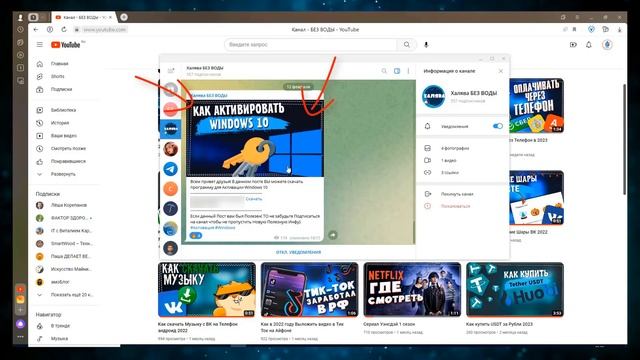The height and width of the screenshot is (360, 640).
Task: Open the YouTube hamburger guide menu
Action: pyautogui.click(x=40, y=44)
